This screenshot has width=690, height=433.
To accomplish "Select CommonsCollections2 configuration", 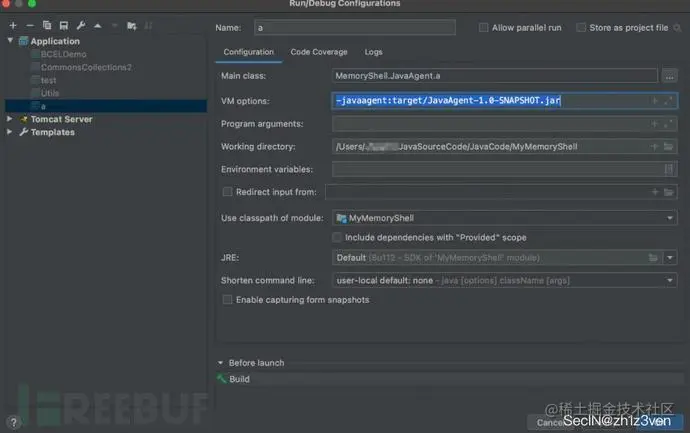I will pos(86,67).
